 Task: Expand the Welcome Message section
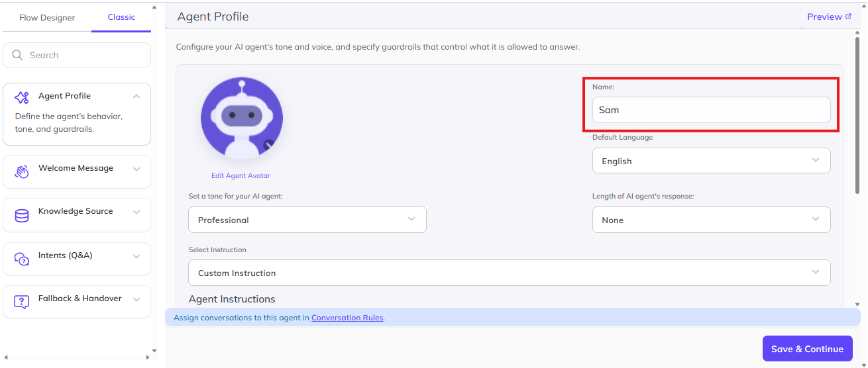136,169
